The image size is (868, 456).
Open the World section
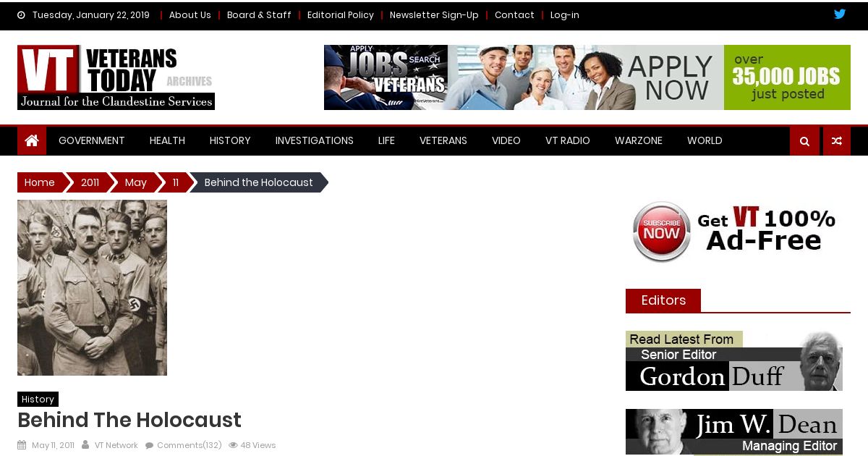tap(705, 140)
